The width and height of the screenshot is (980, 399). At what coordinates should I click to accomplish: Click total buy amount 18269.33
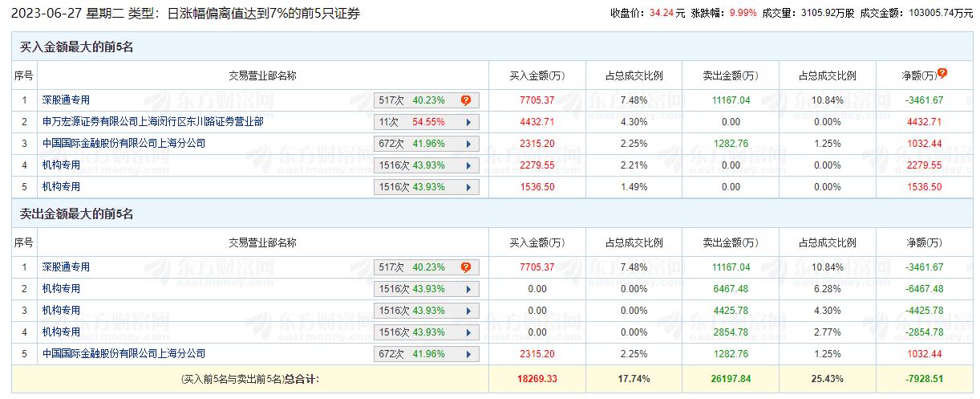pyautogui.click(x=537, y=378)
